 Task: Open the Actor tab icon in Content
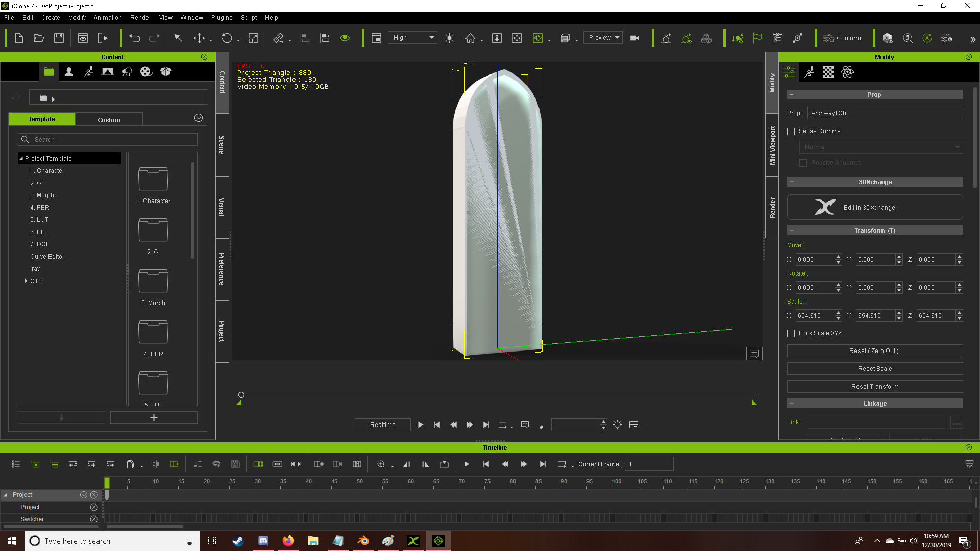tap(69, 71)
